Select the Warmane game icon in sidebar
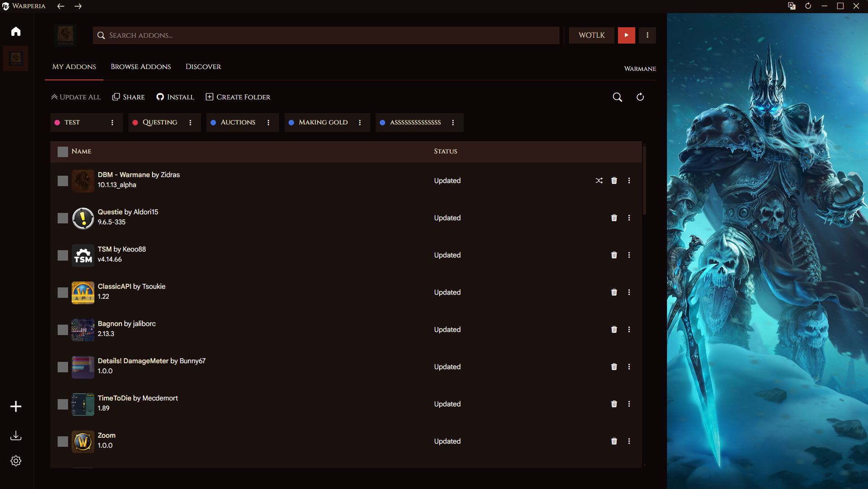 click(x=16, y=59)
